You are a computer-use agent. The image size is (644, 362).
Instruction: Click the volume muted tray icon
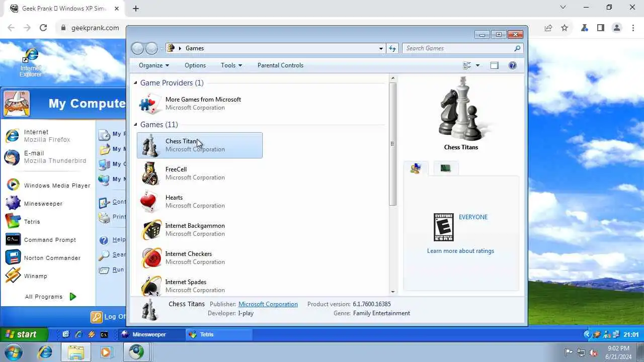[593, 352]
